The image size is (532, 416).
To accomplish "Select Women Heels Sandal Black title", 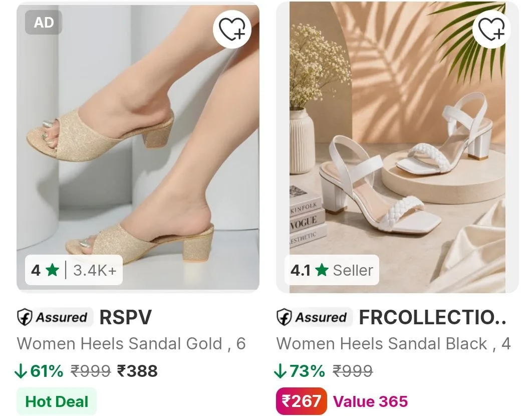I will pyautogui.click(x=394, y=344).
